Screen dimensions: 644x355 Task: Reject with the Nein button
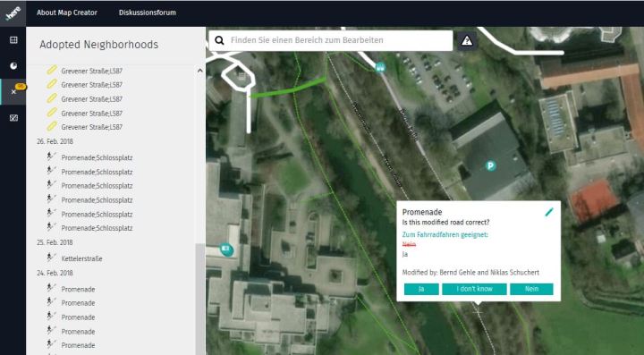pos(531,289)
